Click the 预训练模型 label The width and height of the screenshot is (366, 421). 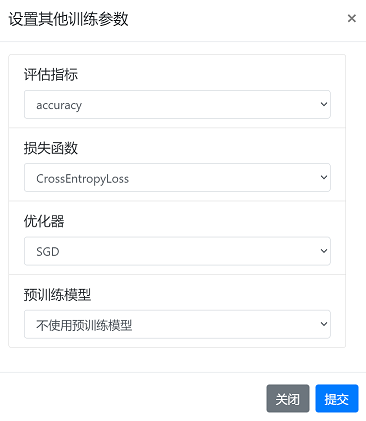coord(57,294)
